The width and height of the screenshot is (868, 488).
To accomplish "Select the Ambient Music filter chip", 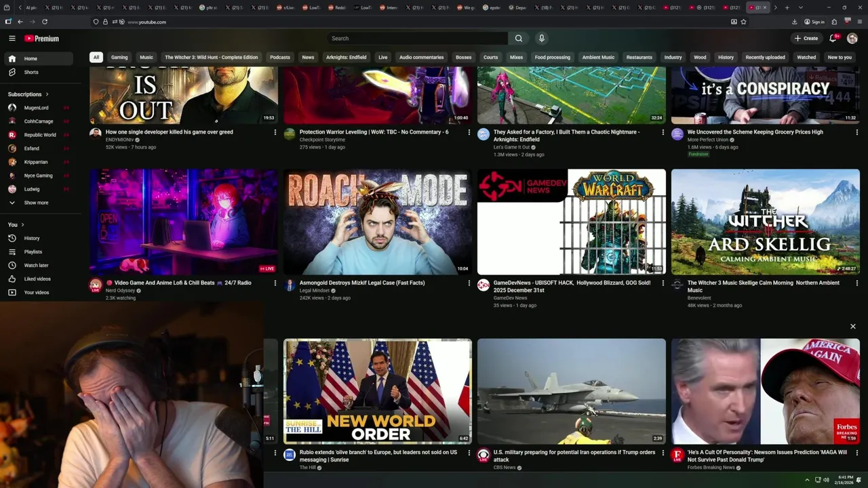I will 598,58.
